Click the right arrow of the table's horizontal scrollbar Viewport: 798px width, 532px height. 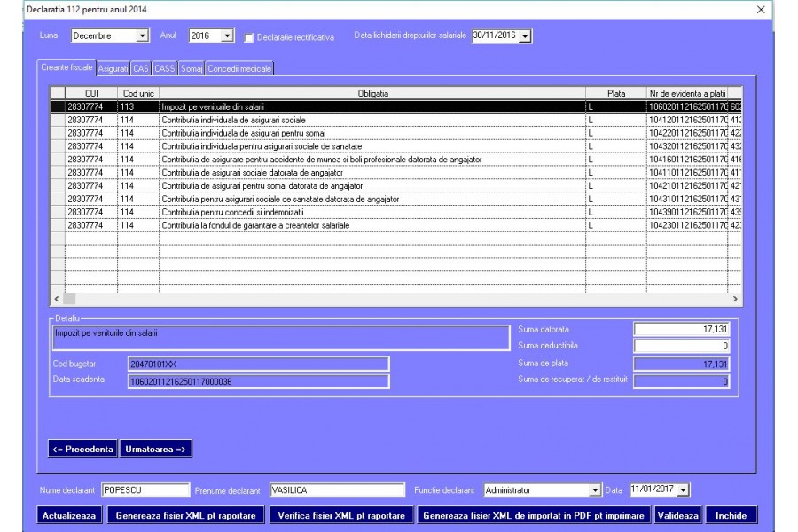click(735, 299)
